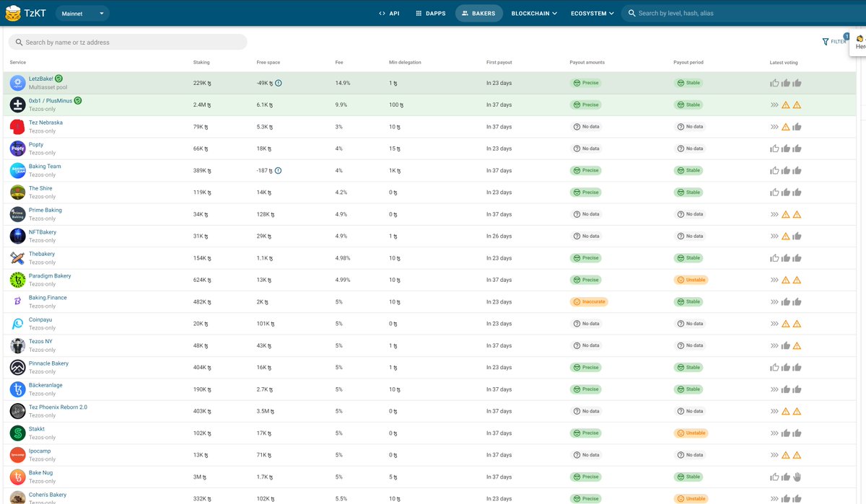Click Tez Phoenix Reborn 2.0 avatar

[x=17, y=411]
